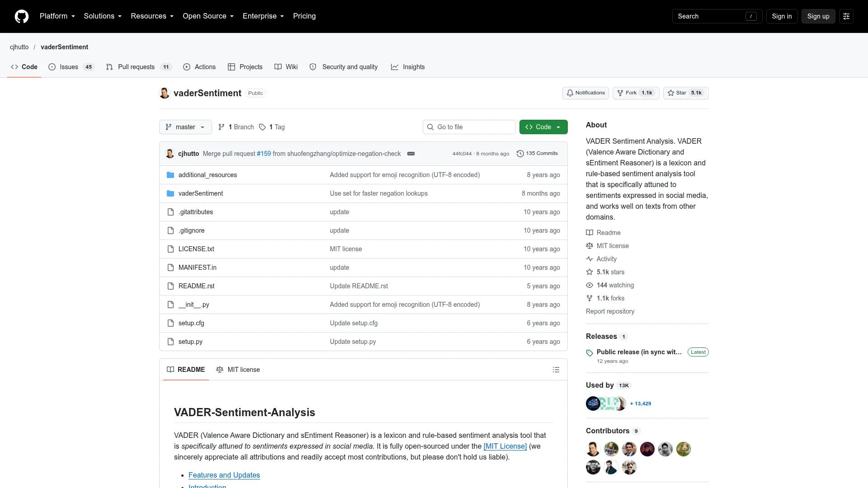Click Sign in

tap(782, 16)
